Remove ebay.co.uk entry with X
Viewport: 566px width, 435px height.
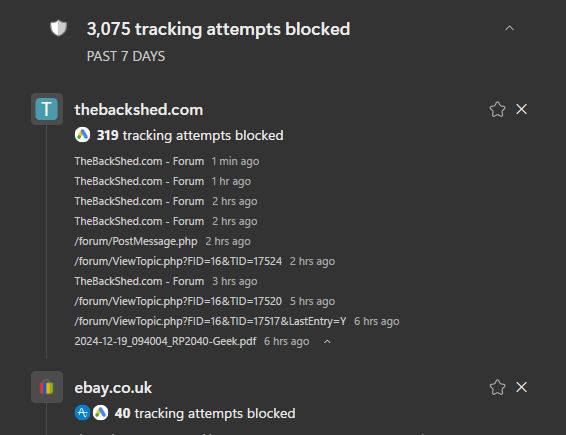tap(522, 387)
